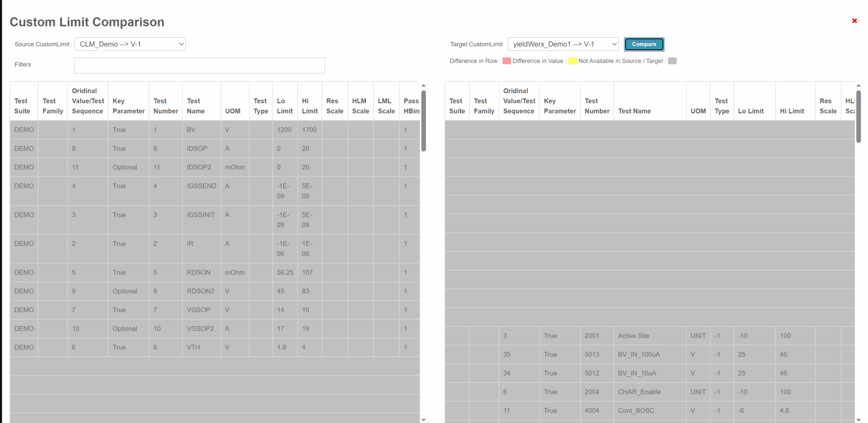Screen dimensions: 868x423
Task: Click into the Filters text field
Action: click(199, 65)
